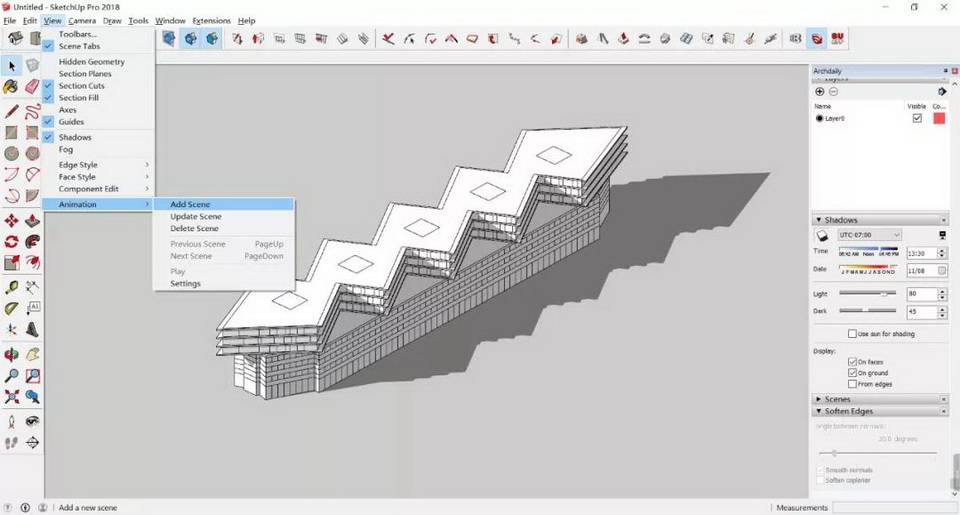This screenshot has width=960, height=515.
Task: Enable Use sun for shading
Action: click(852, 334)
